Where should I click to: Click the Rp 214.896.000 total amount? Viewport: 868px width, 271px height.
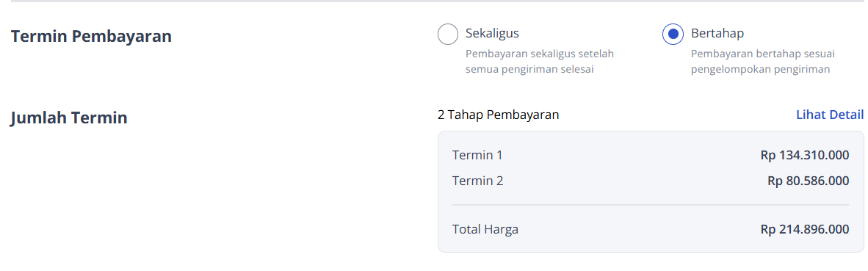pos(805,229)
